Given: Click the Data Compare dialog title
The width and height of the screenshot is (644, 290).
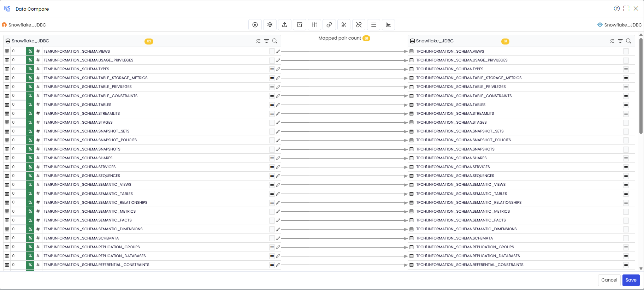Looking at the screenshot, I should click(x=32, y=9).
